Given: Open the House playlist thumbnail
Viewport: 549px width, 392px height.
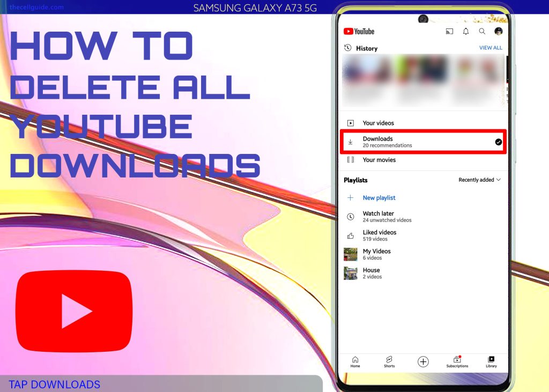Looking at the screenshot, I should click(x=351, y=273).
